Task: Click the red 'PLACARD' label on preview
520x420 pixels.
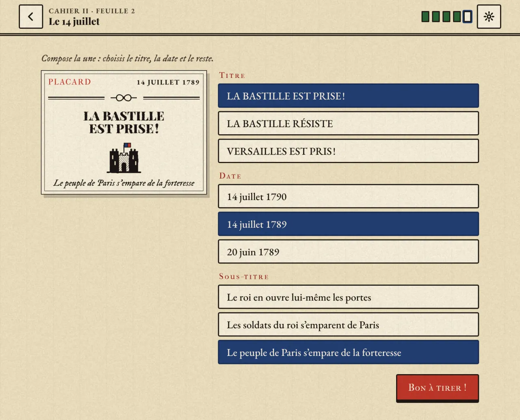Action: click(x=69, y=82)
